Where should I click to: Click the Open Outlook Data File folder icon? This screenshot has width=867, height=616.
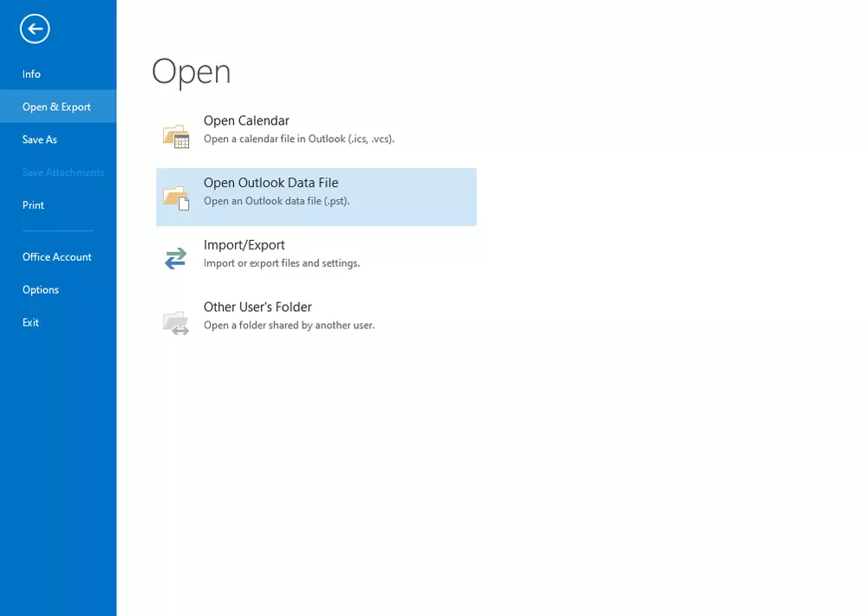[176, 198]
